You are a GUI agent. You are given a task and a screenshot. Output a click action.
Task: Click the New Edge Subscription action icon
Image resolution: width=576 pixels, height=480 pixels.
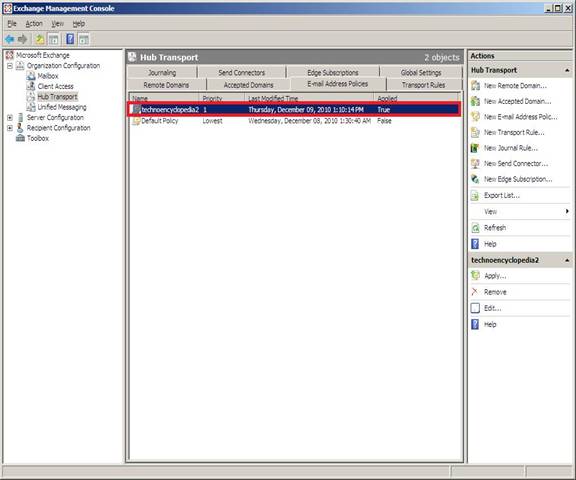pos(475,179)
